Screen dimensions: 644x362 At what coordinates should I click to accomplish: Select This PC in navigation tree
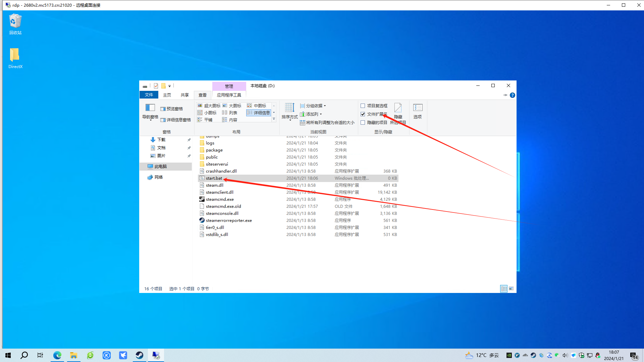tap(160, 166)
